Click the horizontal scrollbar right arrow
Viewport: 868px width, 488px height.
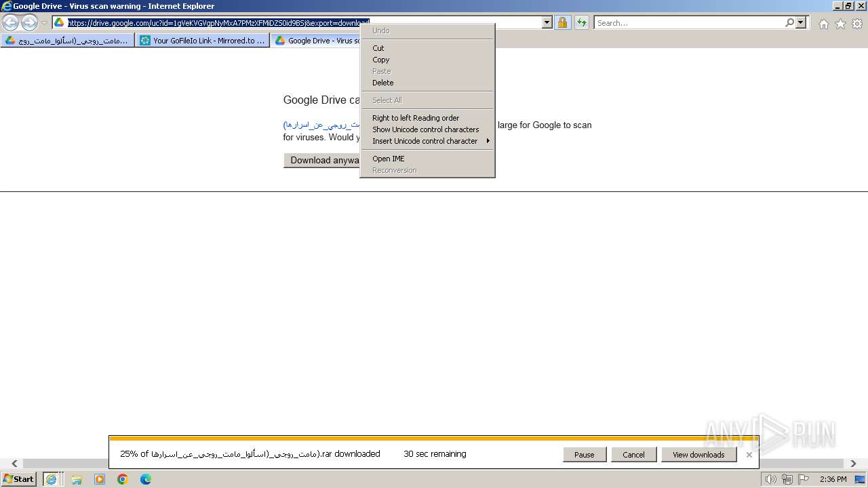click(x=853, y=464)
